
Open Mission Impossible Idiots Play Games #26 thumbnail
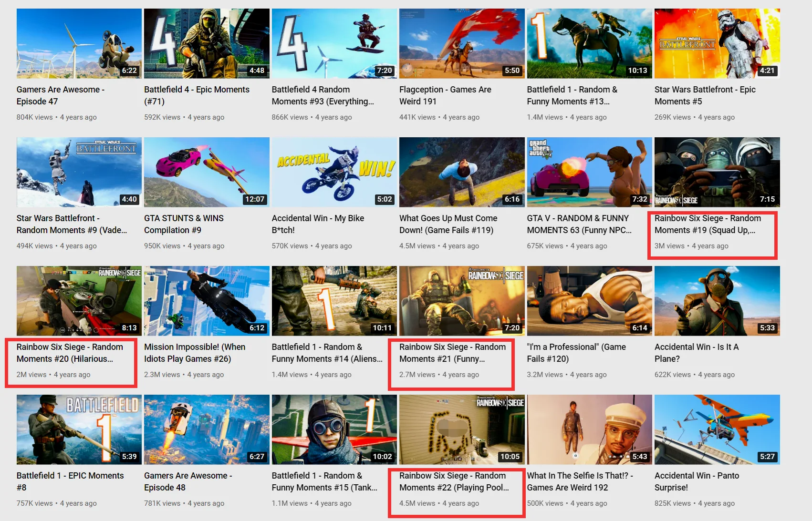(x=207, y=301)
